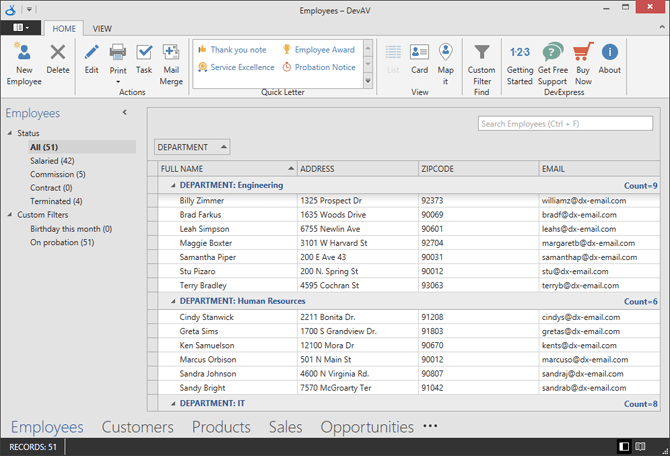Switch to the VIEW ribbon tab
670x456 pixels.
tap(102, 29)
